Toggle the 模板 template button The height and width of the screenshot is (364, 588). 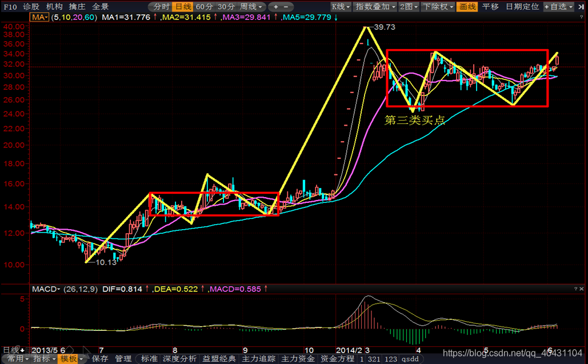tap(68, 359)
